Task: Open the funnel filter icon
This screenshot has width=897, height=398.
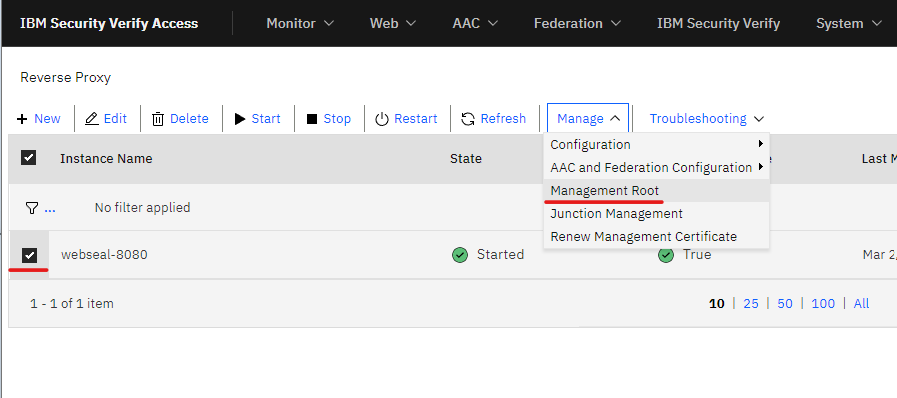Action: 32,208
